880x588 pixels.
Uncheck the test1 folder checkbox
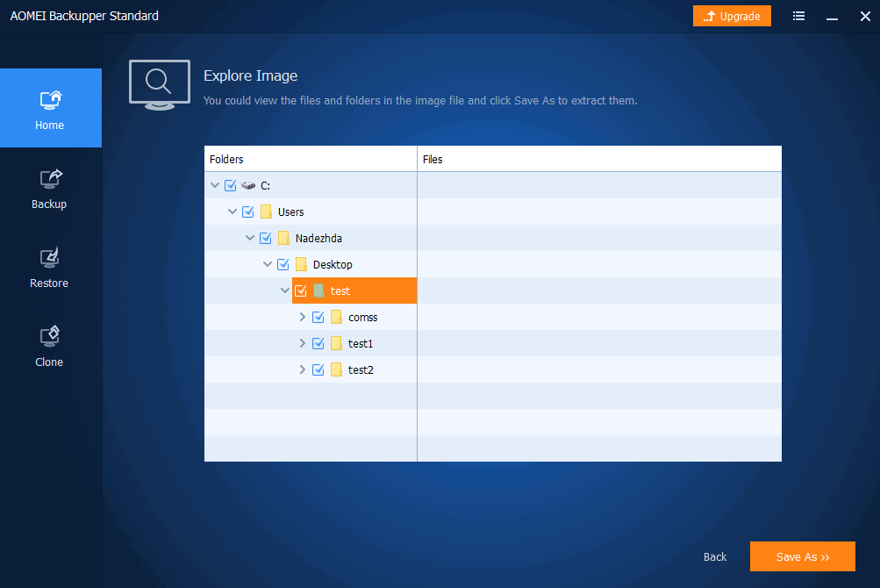point(318,343)
